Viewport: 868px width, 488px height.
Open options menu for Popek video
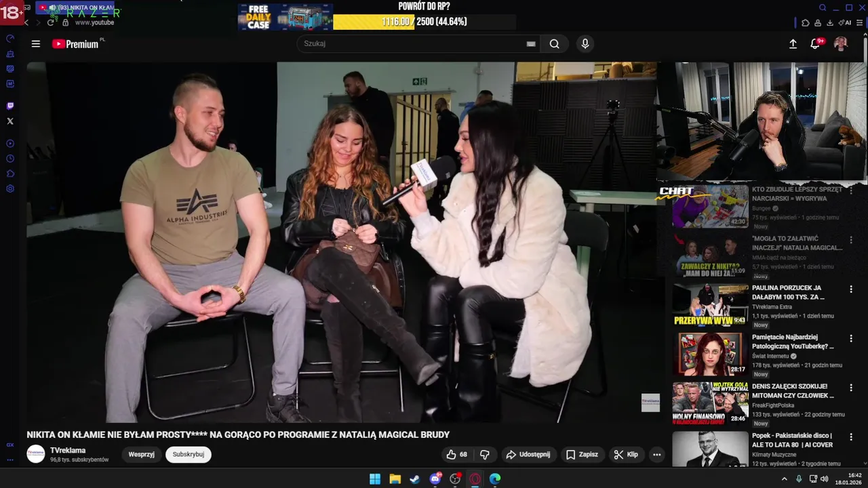click(851, 436)
